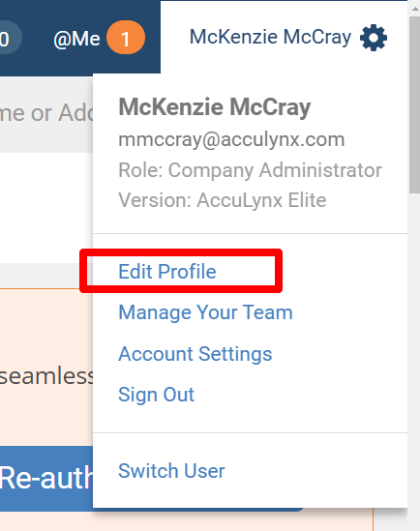Click the orange notice mentioning seamless
This screenshot has height=531, width=420.
(46, 368)
